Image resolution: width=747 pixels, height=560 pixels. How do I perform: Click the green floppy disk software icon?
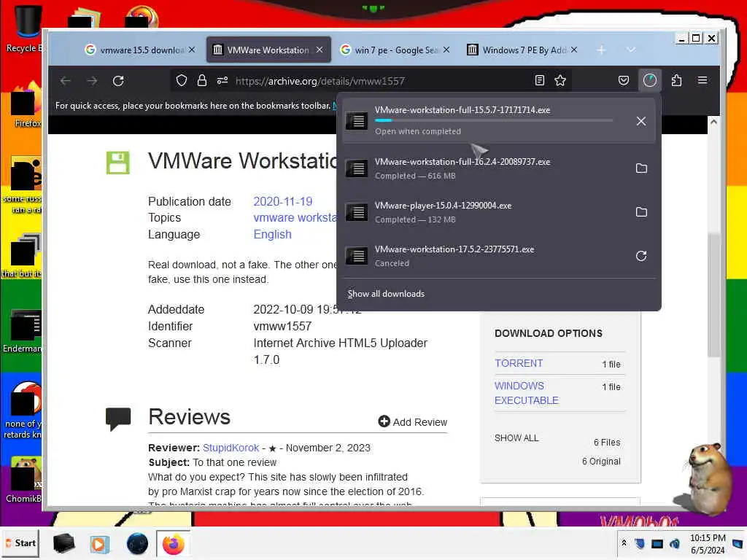(x=117, y=163)
